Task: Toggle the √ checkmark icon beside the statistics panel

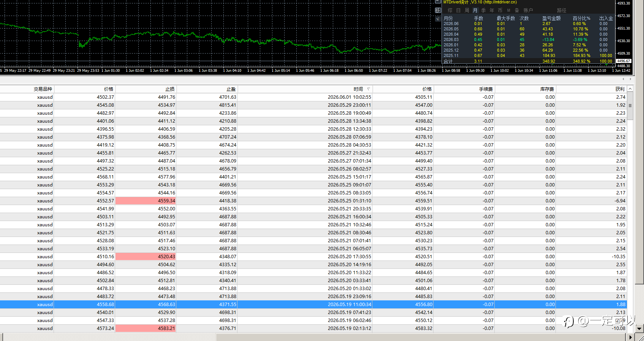Action: (x=438, y=18)
